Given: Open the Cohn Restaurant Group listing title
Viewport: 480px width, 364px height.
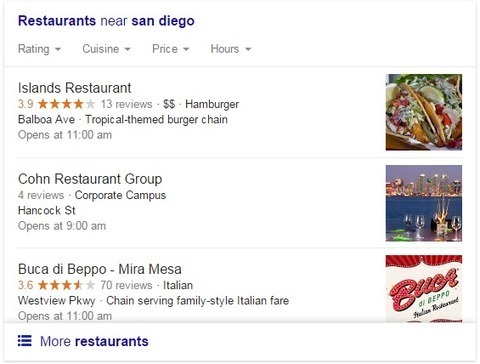Looking at the screenshot, I should [90, 179].
